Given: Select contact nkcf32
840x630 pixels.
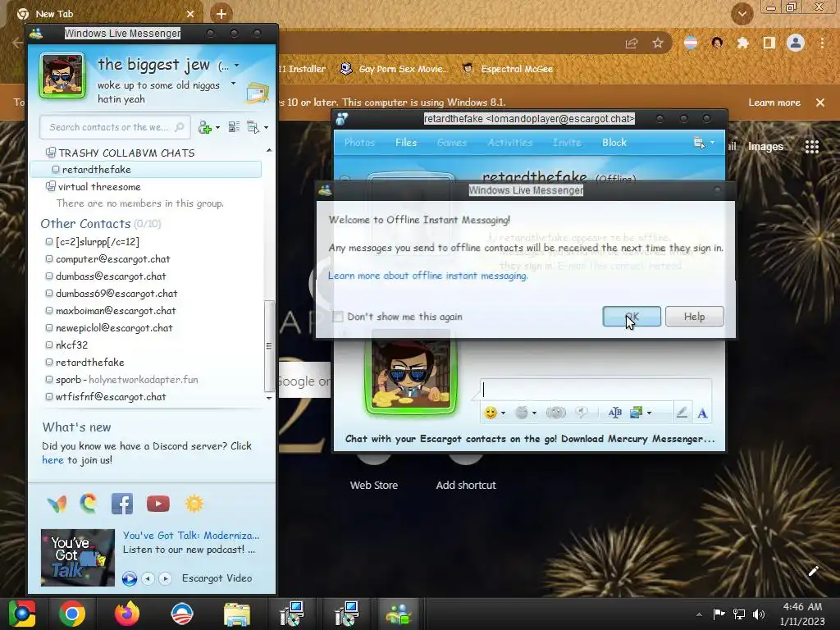Looking at the screenshot, I should click(x=71, y=345).
